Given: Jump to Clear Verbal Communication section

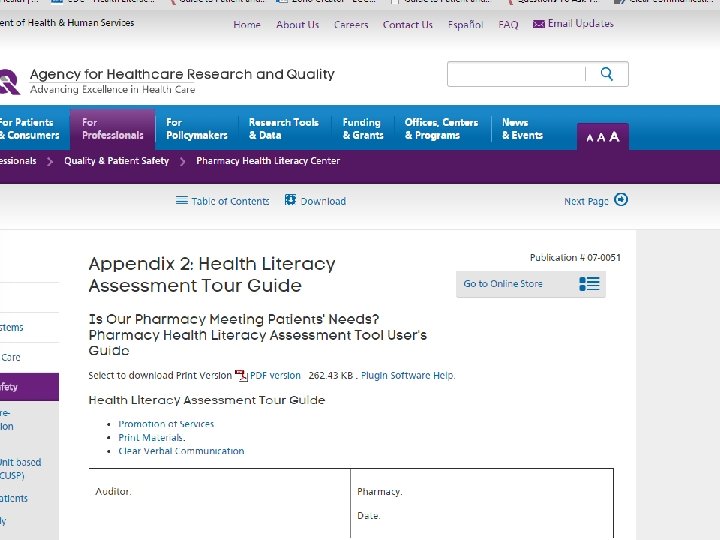Looking at the screenshot, I should point(181,451).
